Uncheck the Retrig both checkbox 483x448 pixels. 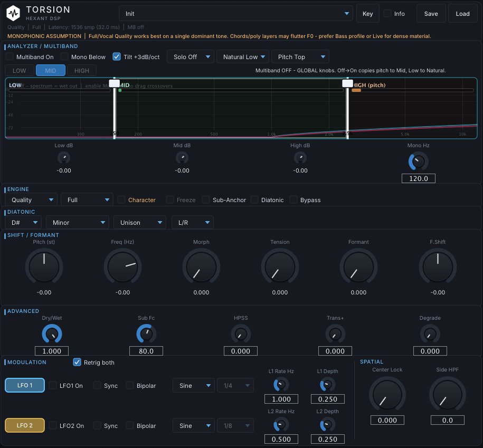[77, 362]
